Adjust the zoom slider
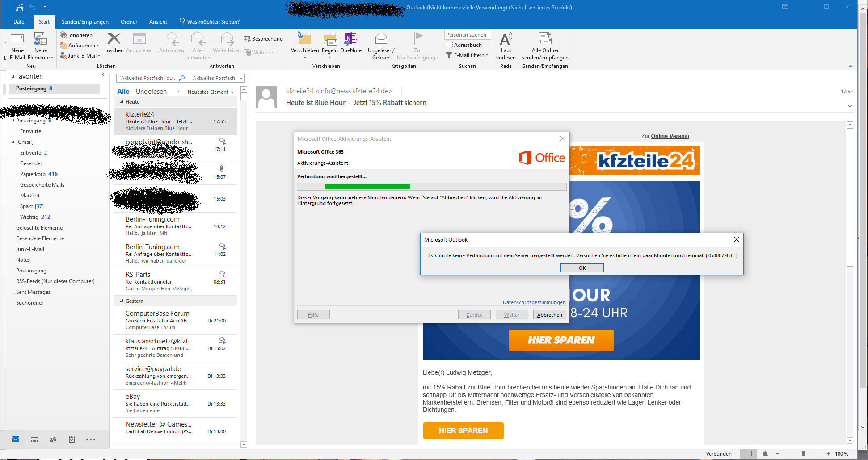 (803, 454)
